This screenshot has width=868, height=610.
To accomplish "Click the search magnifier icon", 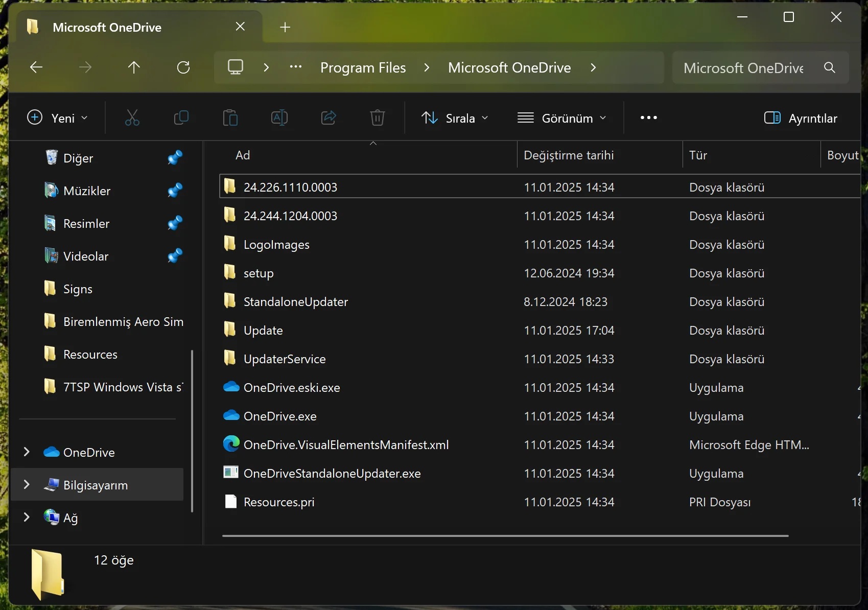I will point(830,67).
